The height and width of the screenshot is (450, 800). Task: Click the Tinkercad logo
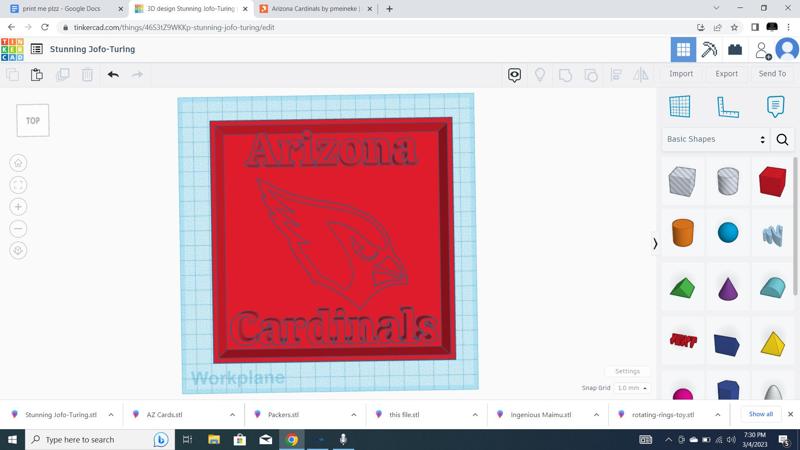pos(12,49)
